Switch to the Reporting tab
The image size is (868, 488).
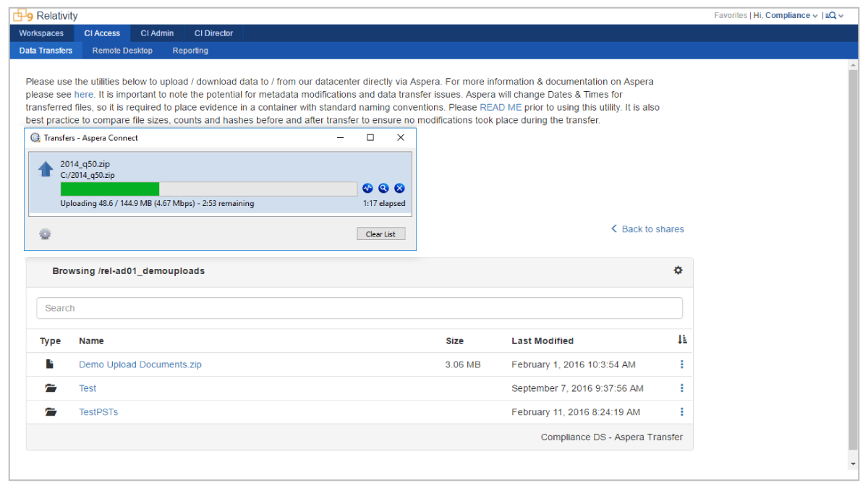(190, 50)
